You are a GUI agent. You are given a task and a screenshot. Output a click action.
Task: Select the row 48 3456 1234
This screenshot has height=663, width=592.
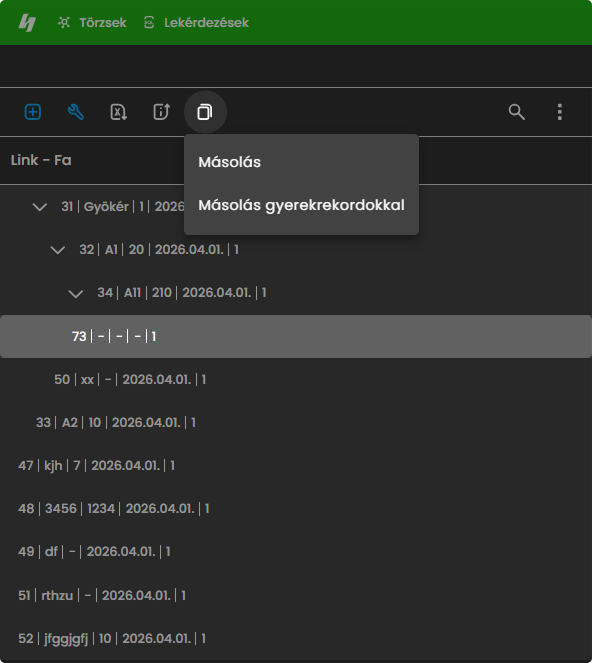coord(296,508)
